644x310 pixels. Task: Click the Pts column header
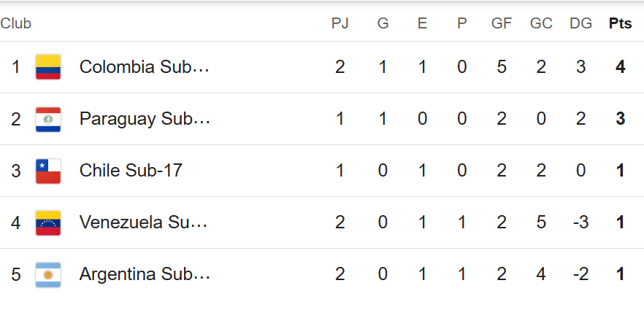pyautogui.click(x=620, y=23)
